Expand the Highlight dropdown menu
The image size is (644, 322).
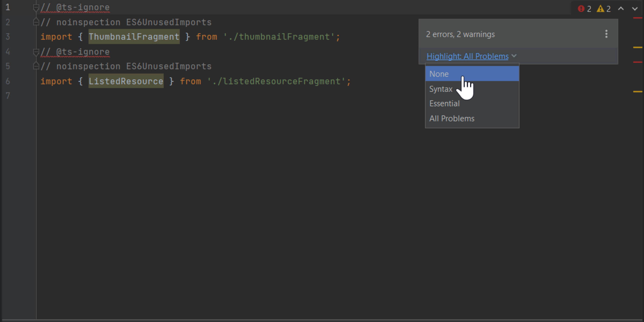point(472,55)
